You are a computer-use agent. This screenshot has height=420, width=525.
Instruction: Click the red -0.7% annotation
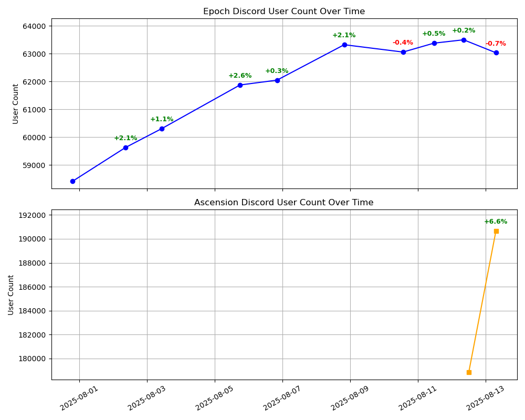pos(496,44)
